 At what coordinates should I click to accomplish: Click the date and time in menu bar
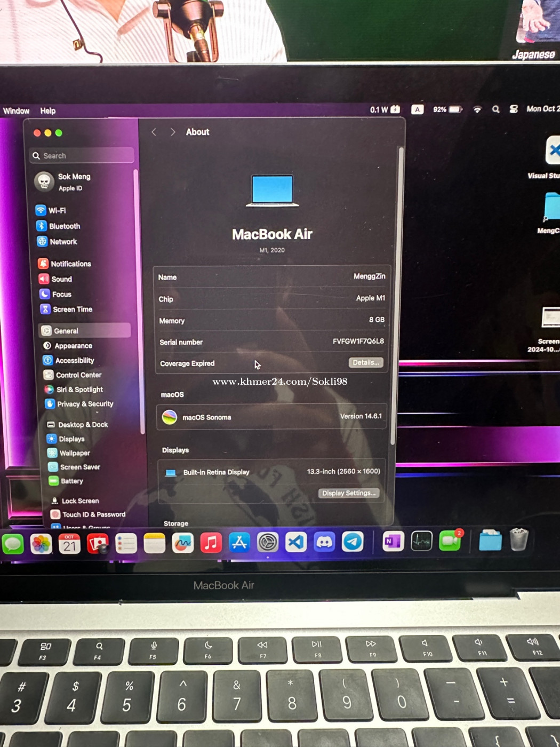(543, 108)
